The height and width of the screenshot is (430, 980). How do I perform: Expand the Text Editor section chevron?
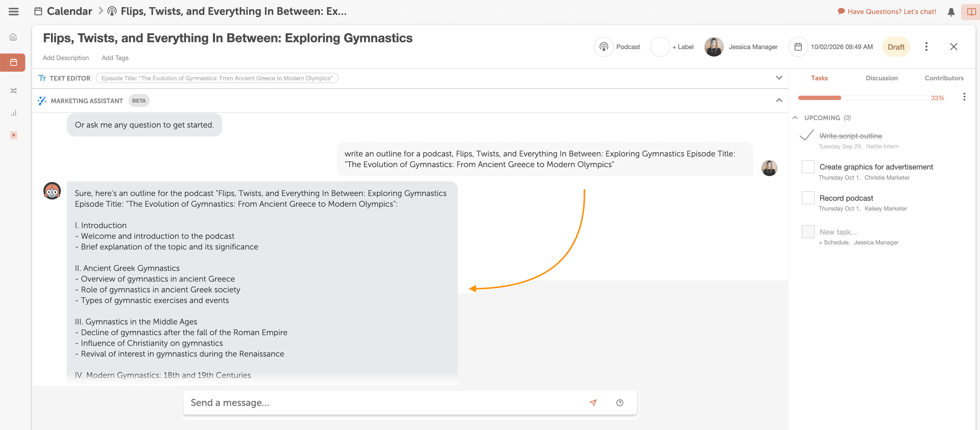[779, 78]
